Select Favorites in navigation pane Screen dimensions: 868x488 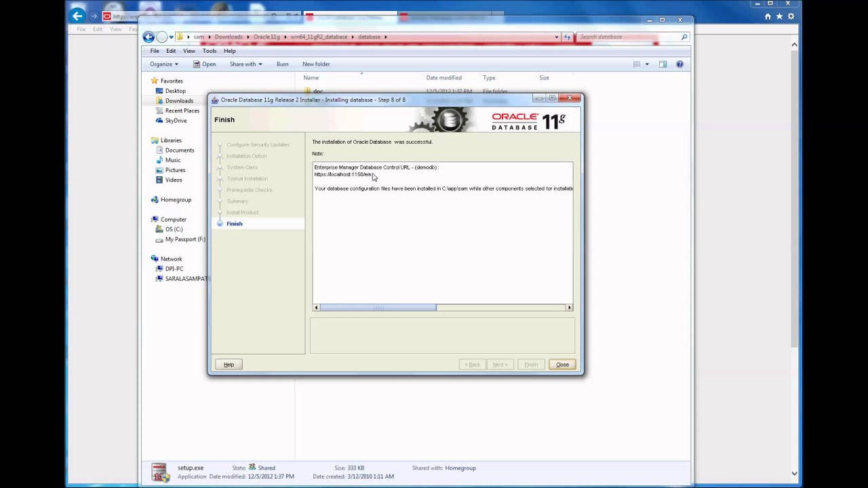tap(172, 81)
